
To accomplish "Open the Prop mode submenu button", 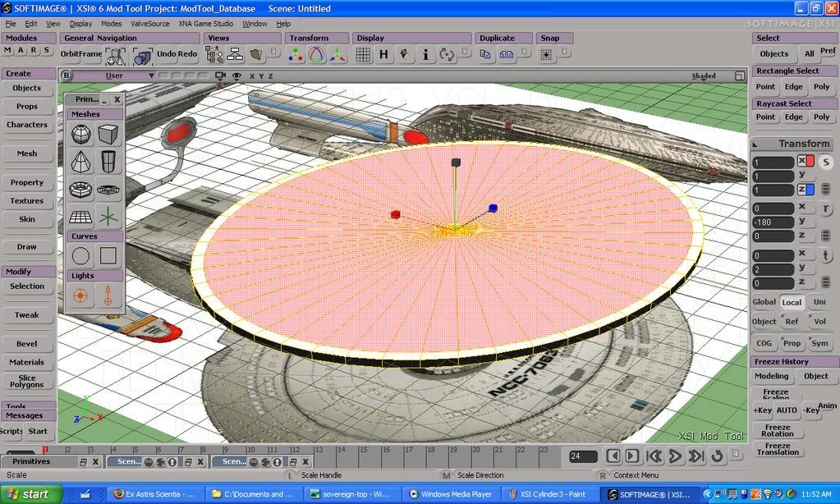I will coord(792,343).
